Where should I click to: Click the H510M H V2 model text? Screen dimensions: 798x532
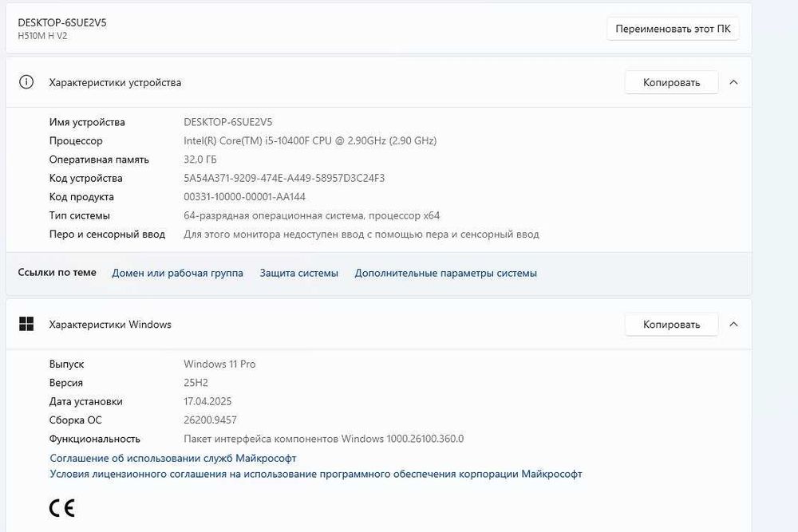[42, 36]
